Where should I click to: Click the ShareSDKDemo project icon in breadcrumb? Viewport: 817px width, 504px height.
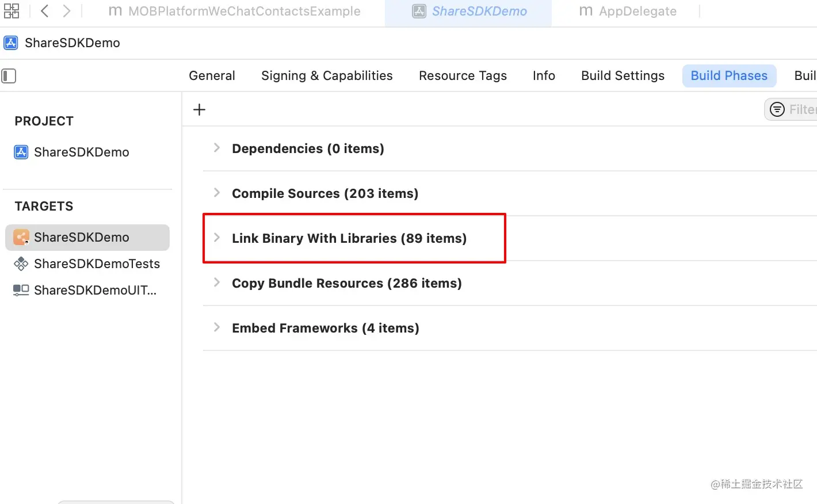(11, 43)
